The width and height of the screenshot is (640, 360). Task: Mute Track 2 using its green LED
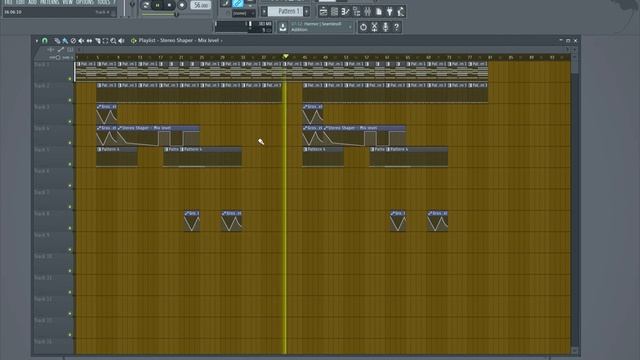[70, 100]
